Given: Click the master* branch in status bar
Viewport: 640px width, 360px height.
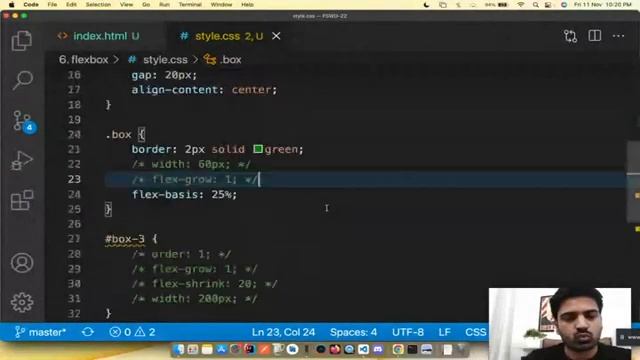Looking at the screenshot, I should coord(40,332).
